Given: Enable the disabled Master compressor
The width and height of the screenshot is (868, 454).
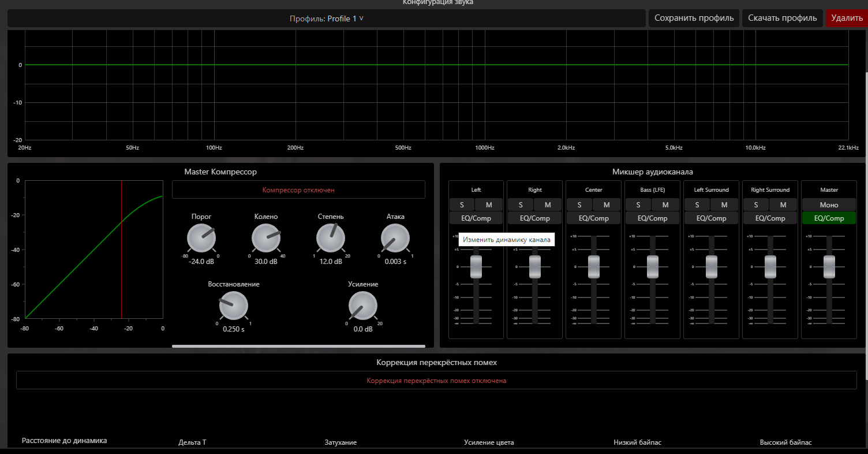Looking at the screenshot, I should click(298, 189).
